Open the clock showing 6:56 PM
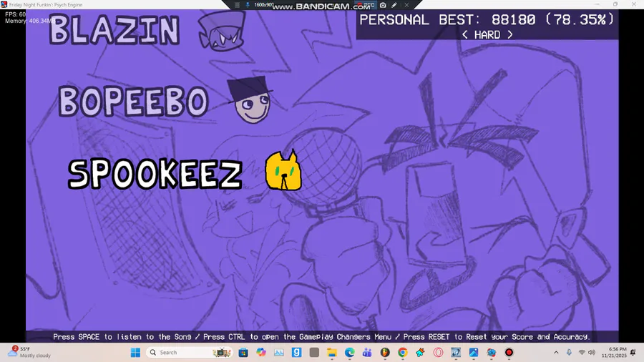This screenshot has width=644, height=362. [614, 352]
